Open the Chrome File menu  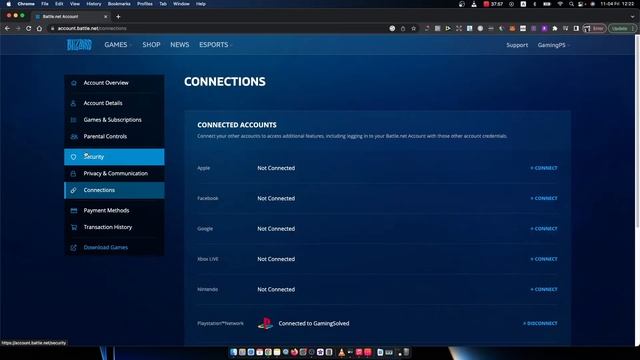pos(45,4)
